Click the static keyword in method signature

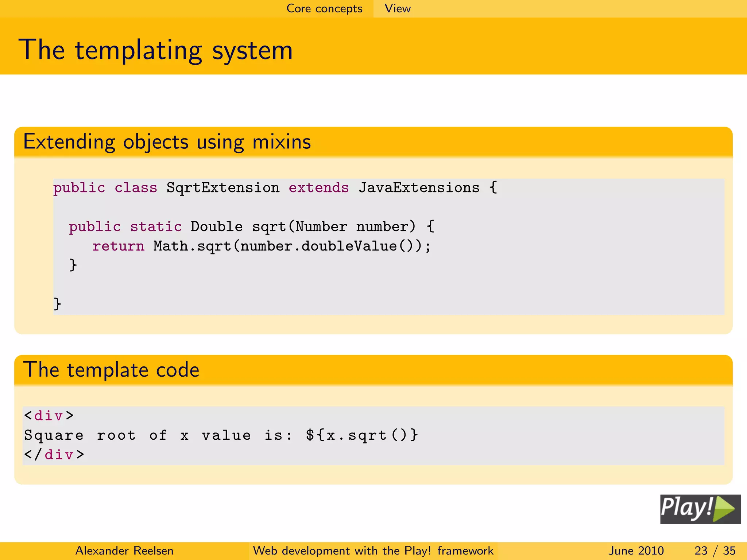156,227
